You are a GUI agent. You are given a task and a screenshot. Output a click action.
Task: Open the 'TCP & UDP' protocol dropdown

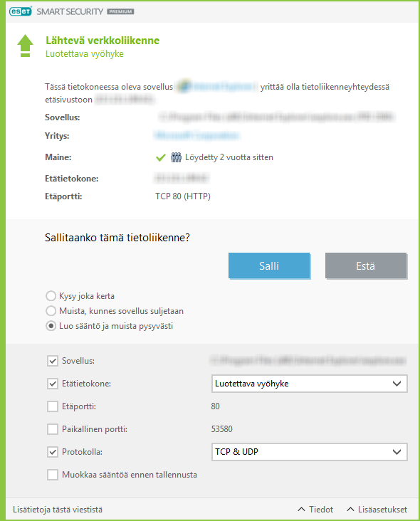pos(310,451)
